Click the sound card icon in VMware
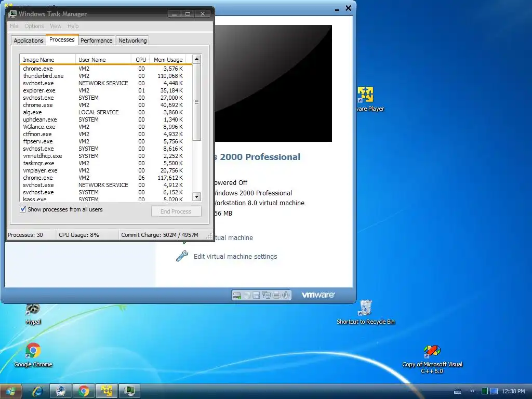The height and width of the screenshot is (399, 532). (x=286, y=295)
